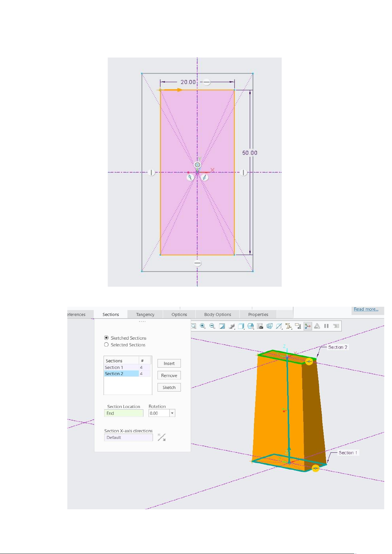392x554 pixels.
Task: Open the Properties tab
Action: pyautogui.click(x=258, y=314)
